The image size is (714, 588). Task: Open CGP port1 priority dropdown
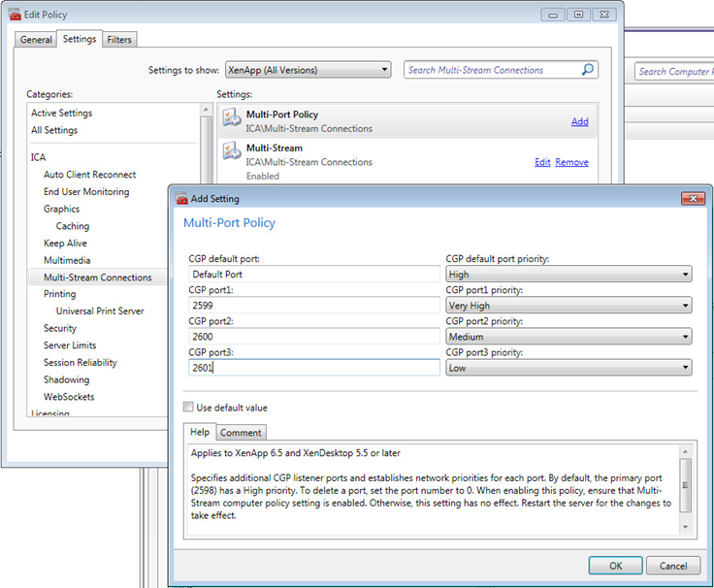568,306
